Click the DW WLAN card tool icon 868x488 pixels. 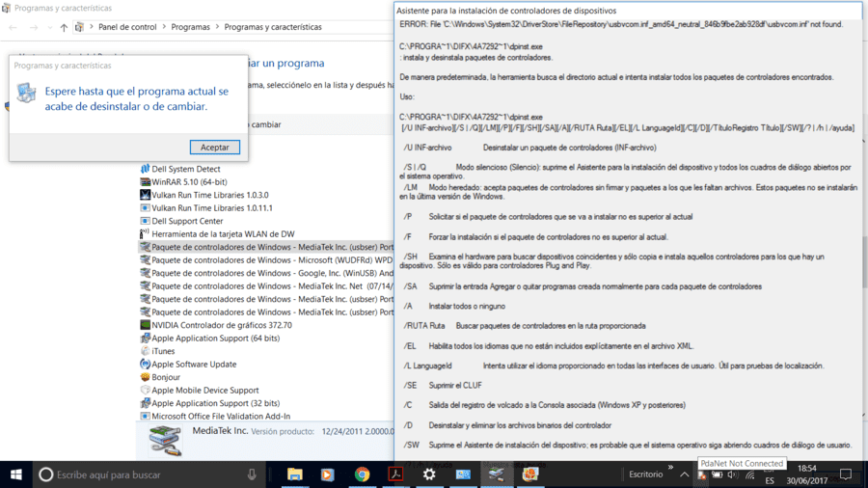pos(145,233)
